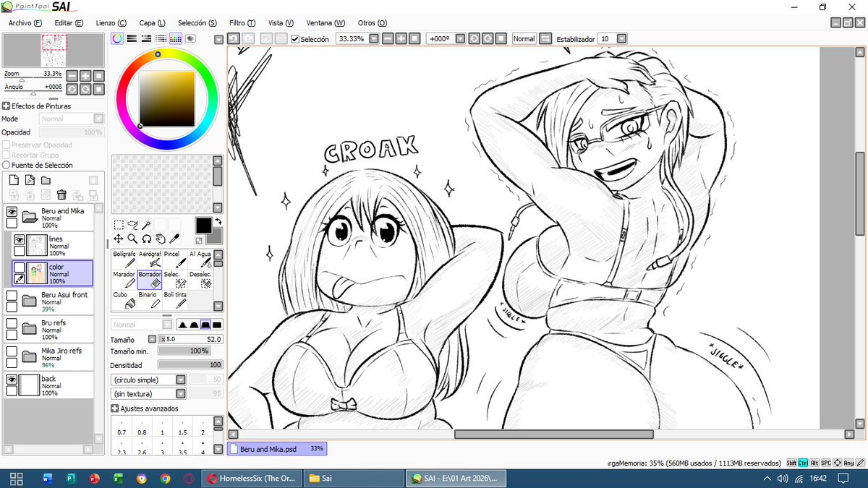Open the Ventana menu
The image size is (868, 488).
coord(325,22)
